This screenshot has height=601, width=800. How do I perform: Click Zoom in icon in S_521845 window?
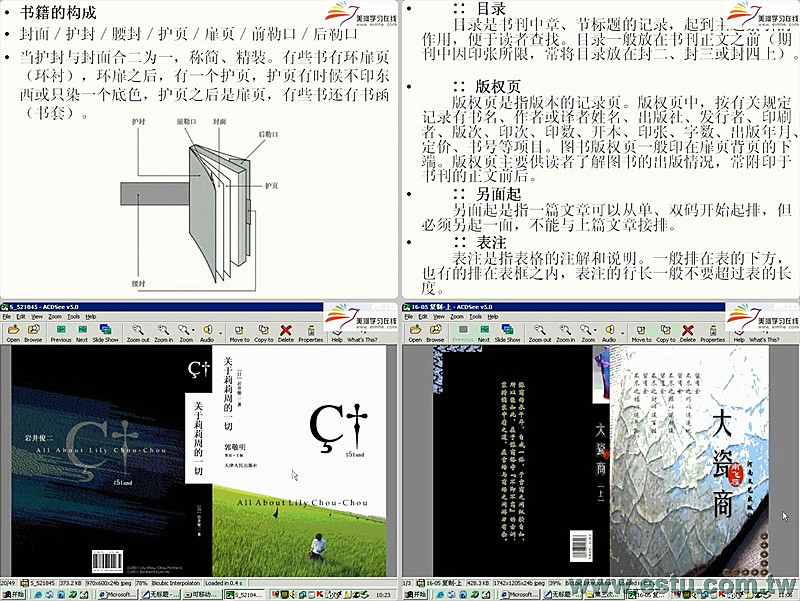pyautogui.click(x=163, y=333)
